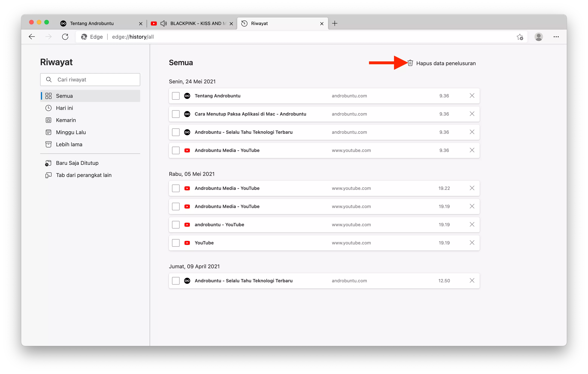This screenshot has height=374, width=588.
Task: Click the reload page icon
Action: tap(65, 37)
